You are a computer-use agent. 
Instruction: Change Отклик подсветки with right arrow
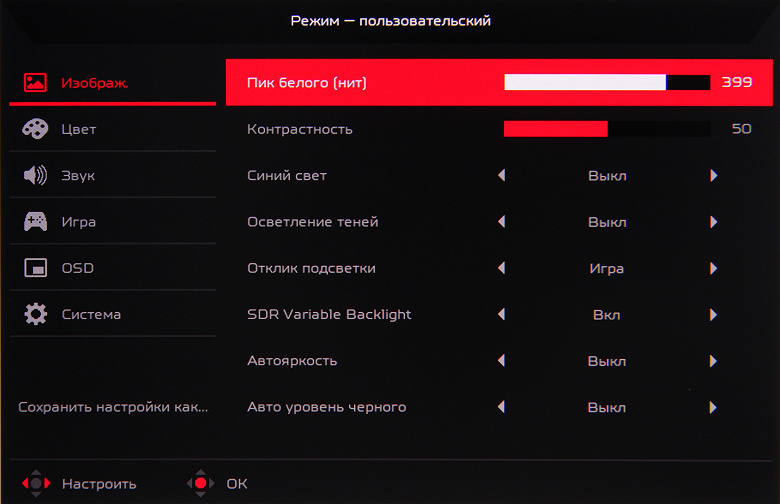pos(714,268)
